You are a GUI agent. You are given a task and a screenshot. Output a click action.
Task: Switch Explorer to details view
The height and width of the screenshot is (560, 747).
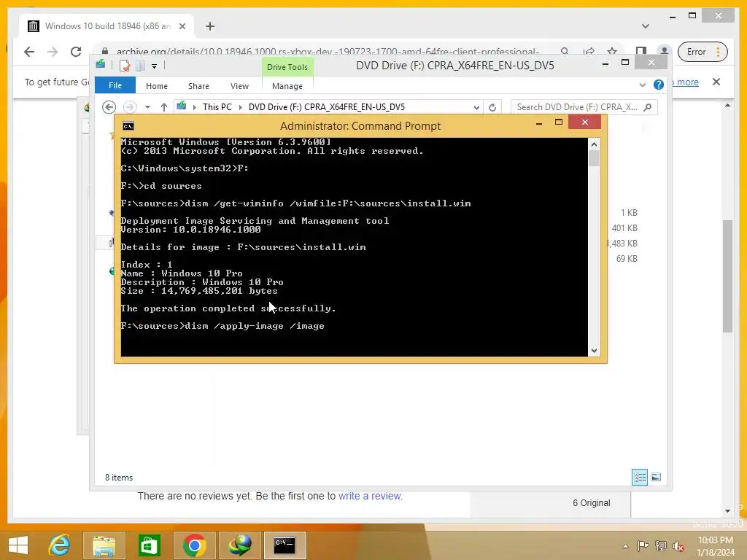[x=639, y=477]
